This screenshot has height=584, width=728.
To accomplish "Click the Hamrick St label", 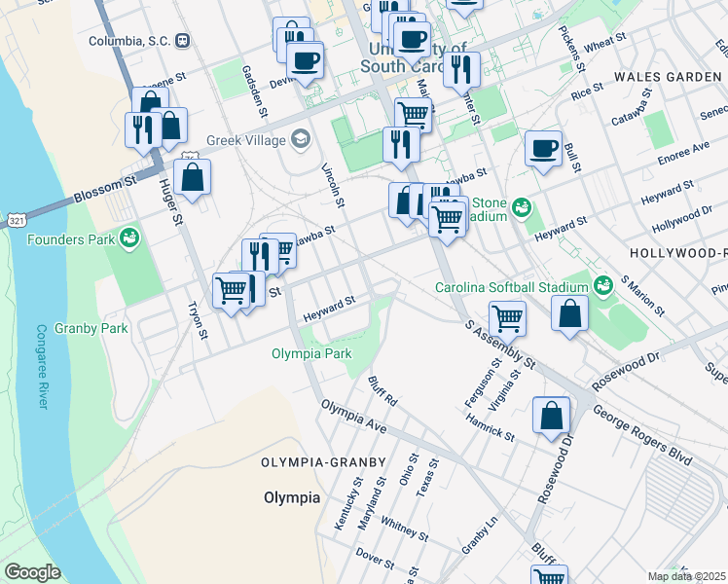I will pyautogui.click(x=490, y=427).
